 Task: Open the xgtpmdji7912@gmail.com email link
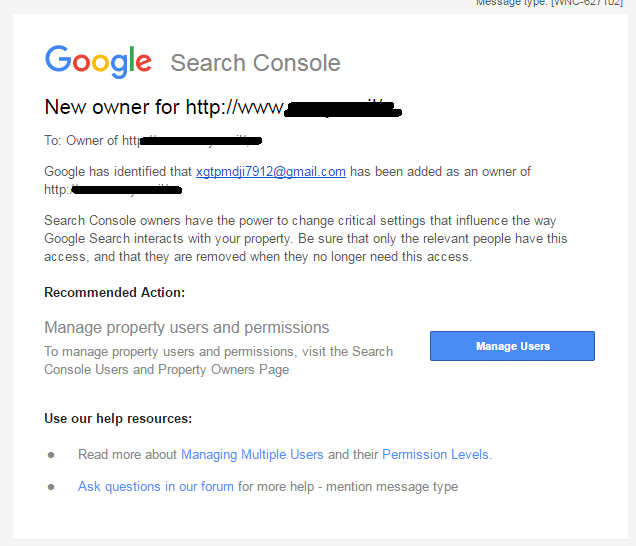[x=271, y=172]
